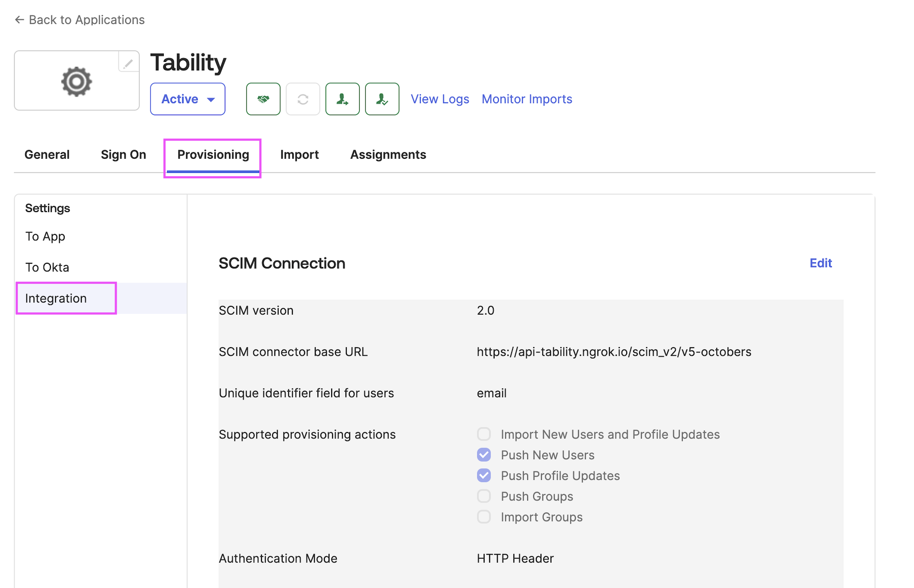
Task: Click the handshake SAML icon button
Action: point(263,99)
